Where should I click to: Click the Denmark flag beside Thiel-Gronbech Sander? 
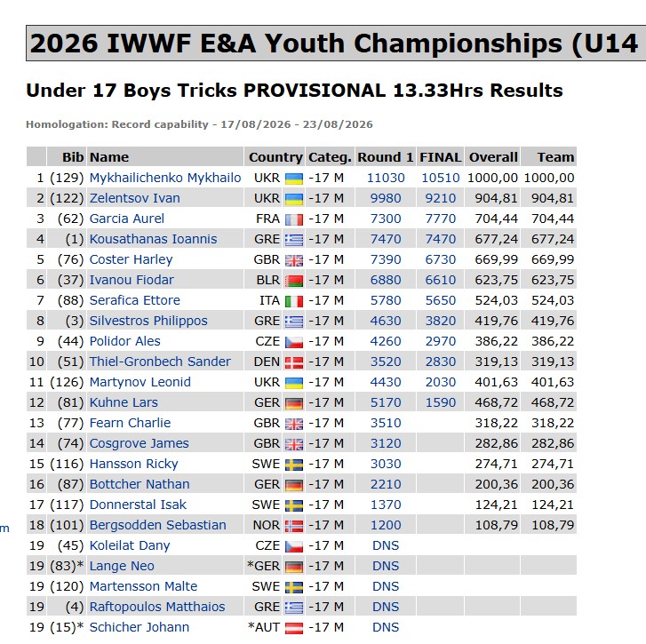point(294,362)
